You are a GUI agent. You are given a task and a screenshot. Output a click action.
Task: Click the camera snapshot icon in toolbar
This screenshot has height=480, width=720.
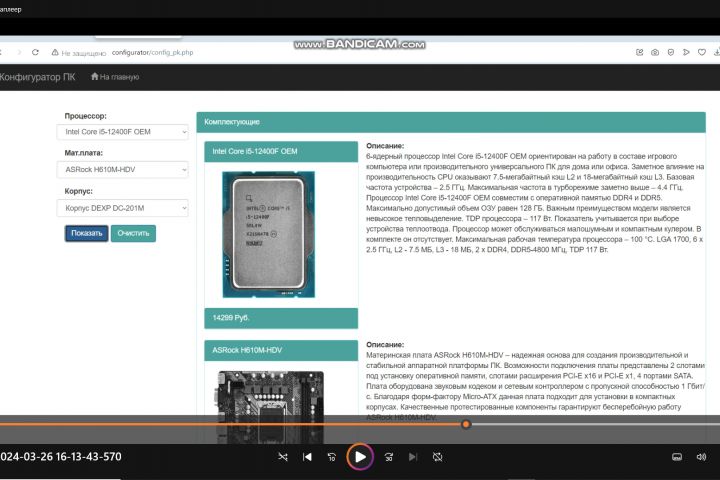(655, 52)
